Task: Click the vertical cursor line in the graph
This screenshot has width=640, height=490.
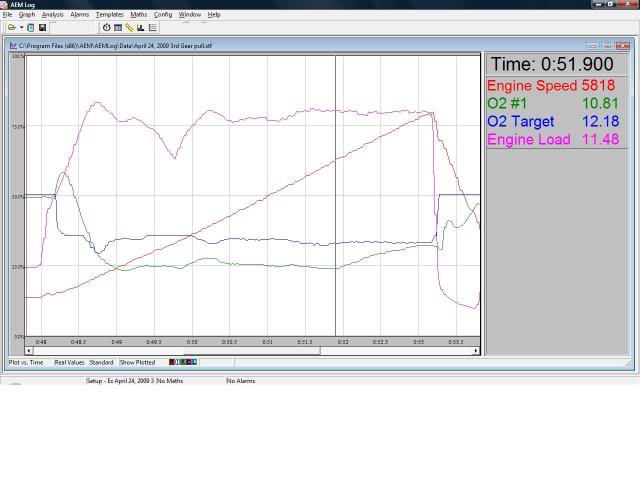Action: [336, 196]
